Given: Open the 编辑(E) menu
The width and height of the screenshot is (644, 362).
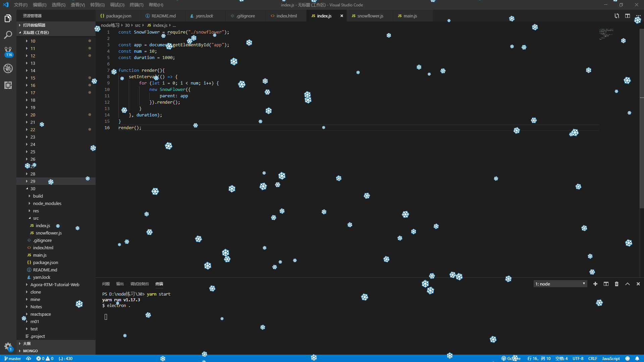Looking at the screenshot, I should (40, 5).
